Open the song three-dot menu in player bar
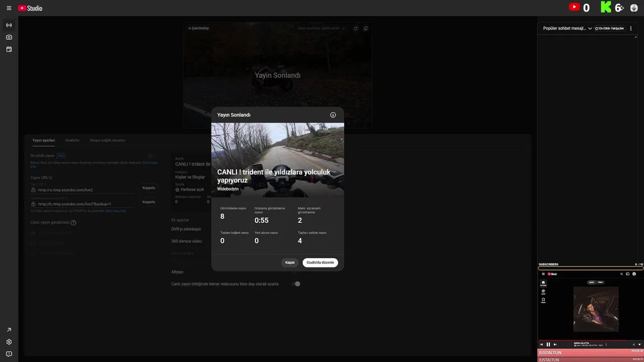Screen dimensions: 644x362 pyautogui.click(x=606, y=344)
